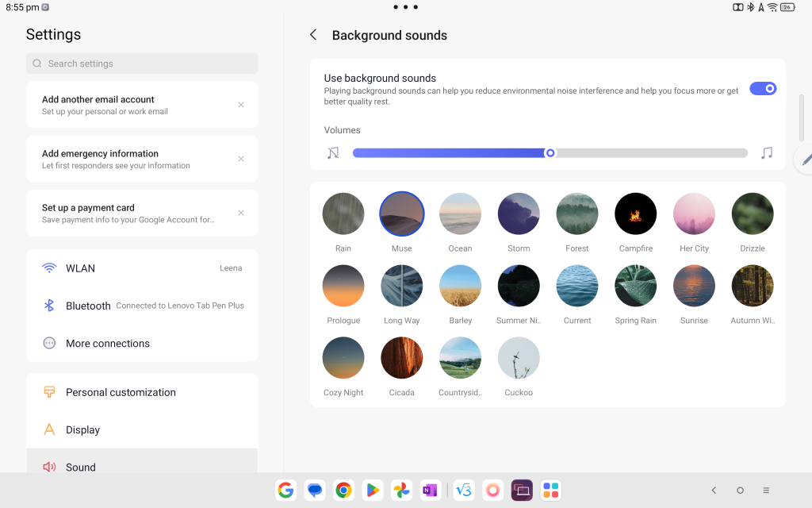This screenshot has width=812, height=508.
Task: Open Personal customization settings
Action: pos(142,392)
